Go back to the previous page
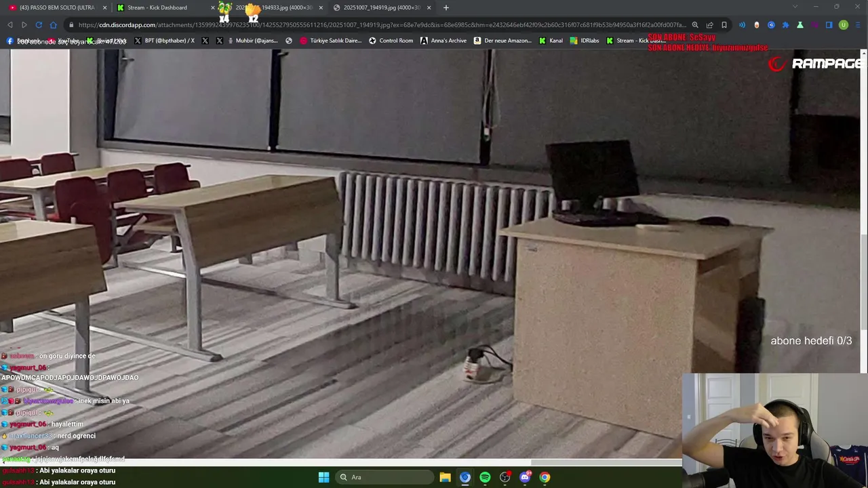868x488 pixels. point(10,25)
